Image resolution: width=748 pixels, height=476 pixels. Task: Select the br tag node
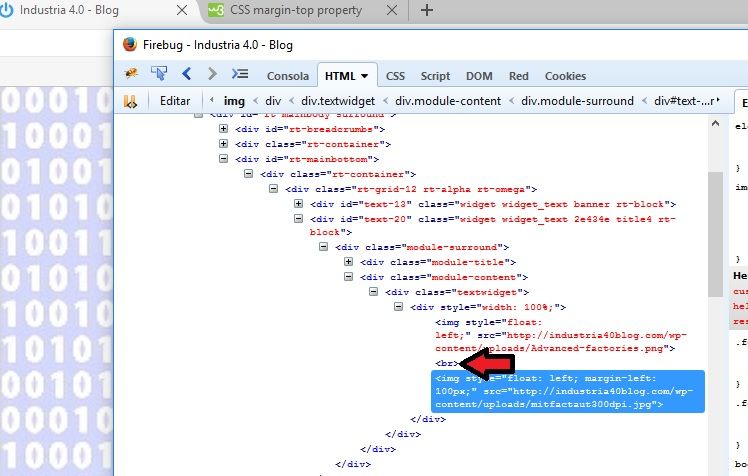point(447,363)
